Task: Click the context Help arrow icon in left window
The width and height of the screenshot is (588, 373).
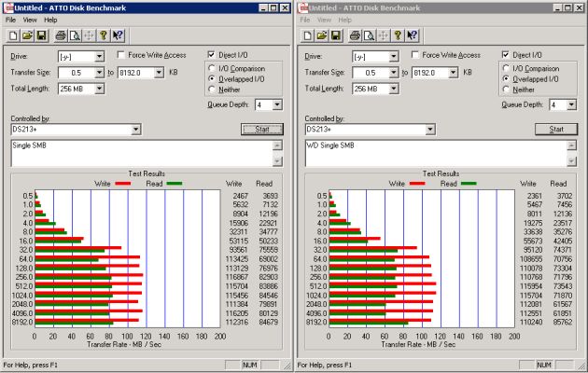Action: [x=118, y=35]
